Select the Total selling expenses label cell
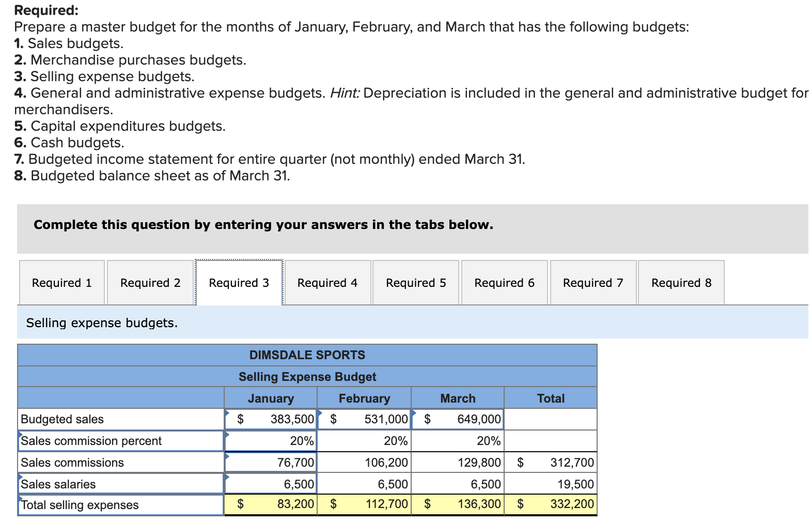 [x=121, y=505]
